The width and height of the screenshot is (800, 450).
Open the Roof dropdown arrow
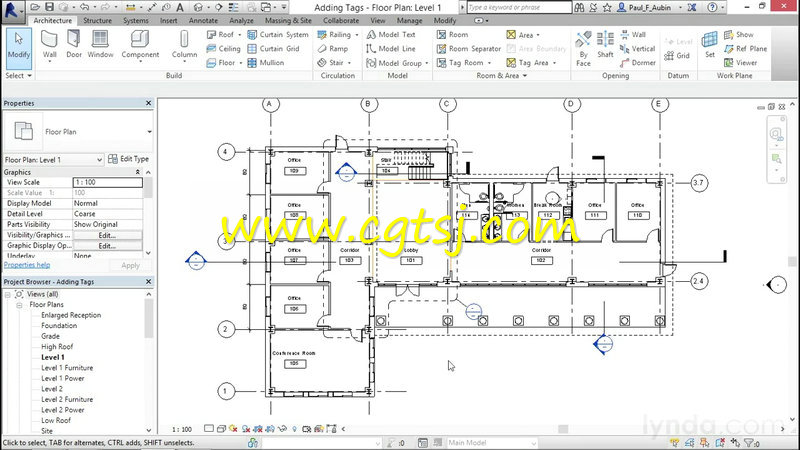240,35
